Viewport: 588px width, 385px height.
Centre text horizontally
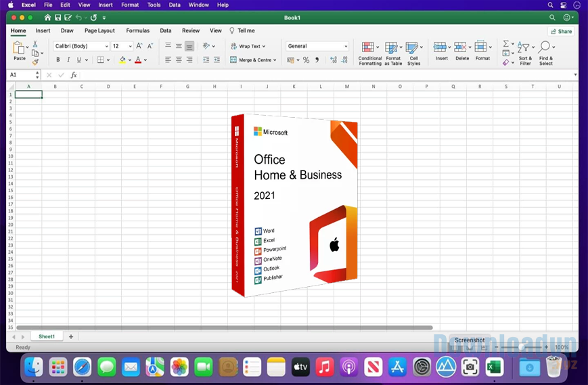[x=179, y=60]
